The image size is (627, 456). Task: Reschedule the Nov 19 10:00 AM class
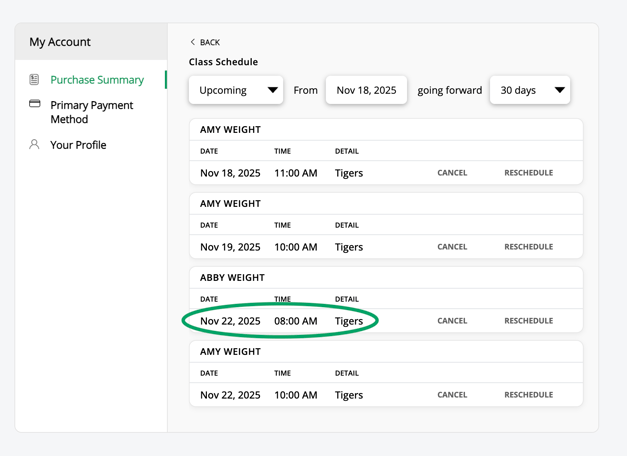(528, 247)
